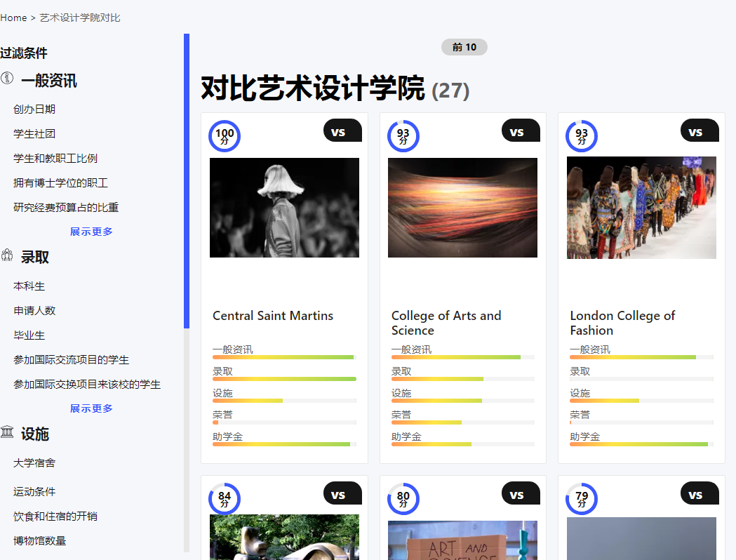Click London College of Fashion 助学金 bar
This screenshot has height=560, width=736.
(x=642, y=444)
